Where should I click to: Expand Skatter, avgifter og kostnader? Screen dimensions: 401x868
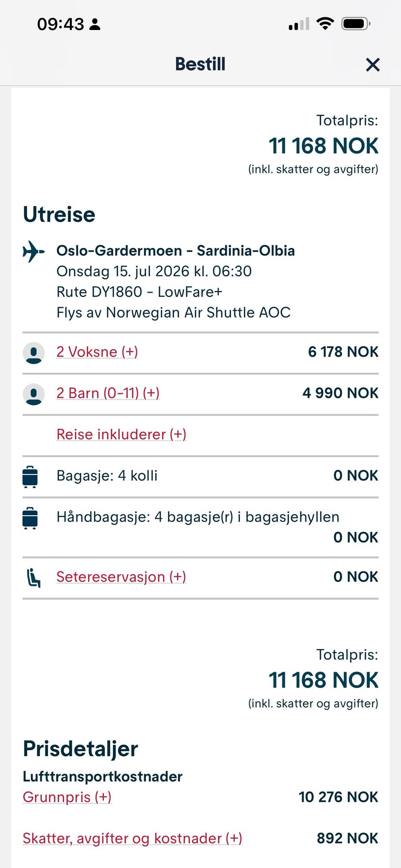tap(132, 838)
